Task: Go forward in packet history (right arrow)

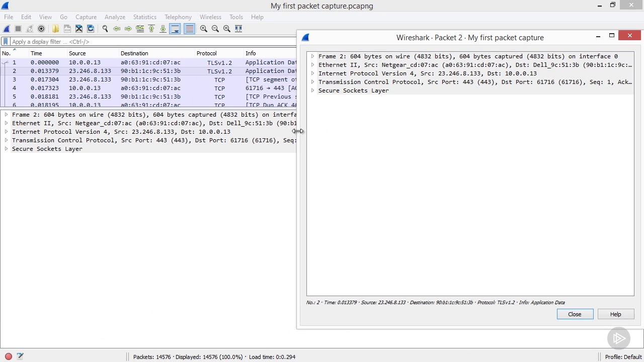Action: (128, 29)
